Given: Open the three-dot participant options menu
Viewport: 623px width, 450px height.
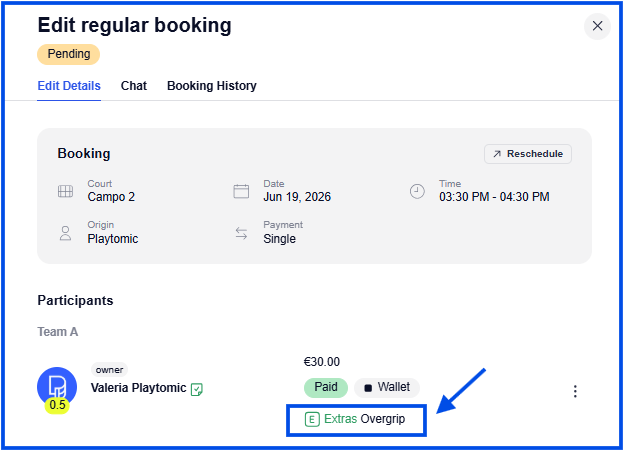Looking at the screenshot, I should pos(575,391).
